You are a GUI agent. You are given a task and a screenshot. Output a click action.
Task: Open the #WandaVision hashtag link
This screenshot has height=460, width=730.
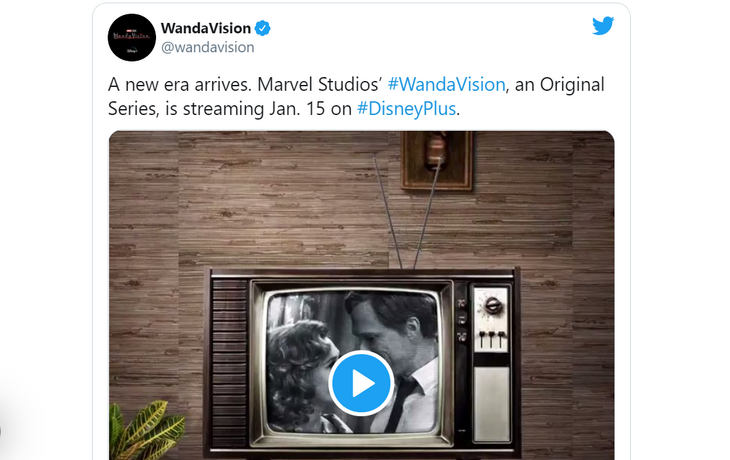tap(446, 85)
